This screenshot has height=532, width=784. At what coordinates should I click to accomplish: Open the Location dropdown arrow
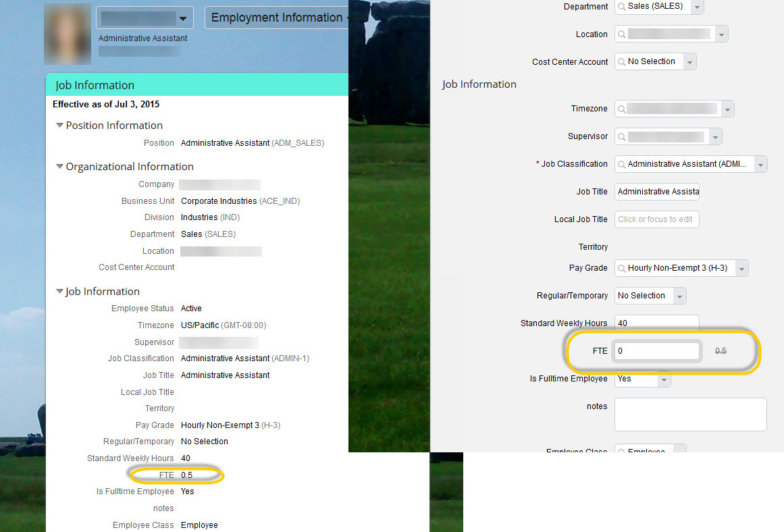tap(721, 34)
